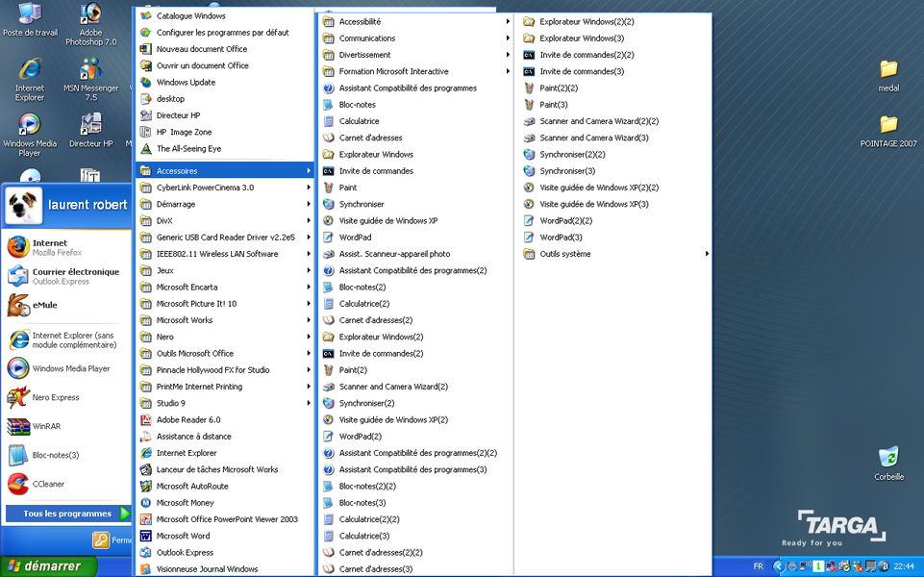Launch Microsoft Word from programs list
This screenshot has width=924, height=577.
tap(224, 536)
